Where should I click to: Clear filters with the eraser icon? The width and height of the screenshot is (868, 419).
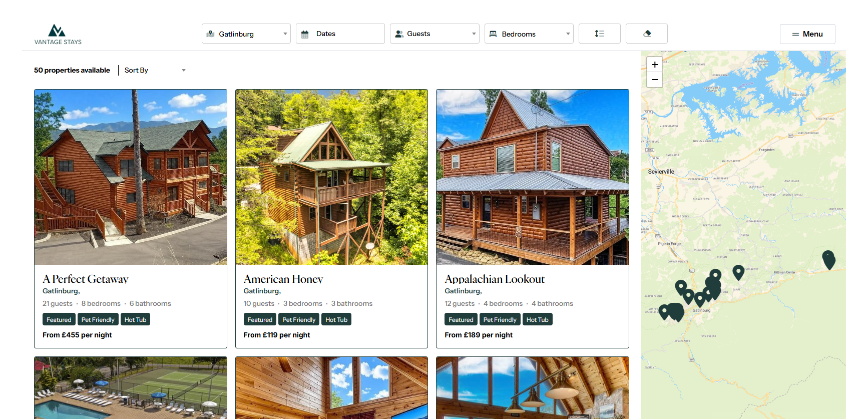point(646,34)
